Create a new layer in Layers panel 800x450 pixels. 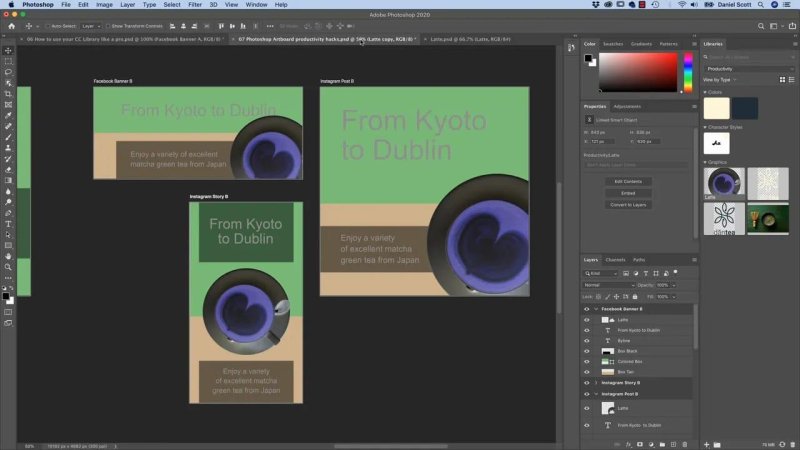(673, 444)
